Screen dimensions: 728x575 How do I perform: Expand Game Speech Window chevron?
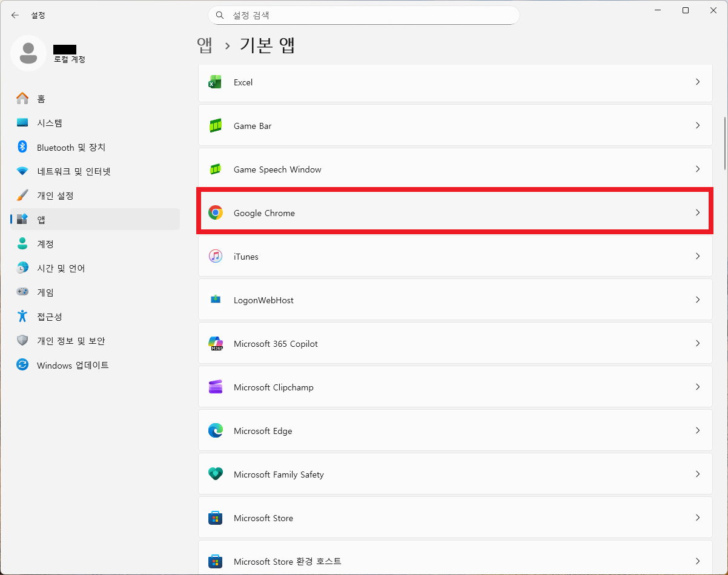point(698,169)
